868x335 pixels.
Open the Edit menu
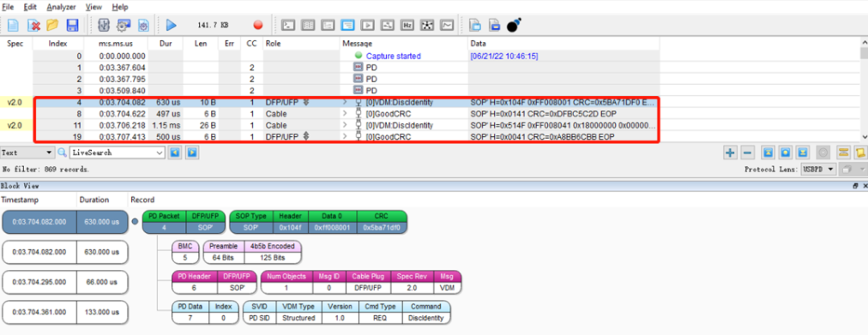coord(30,7)
